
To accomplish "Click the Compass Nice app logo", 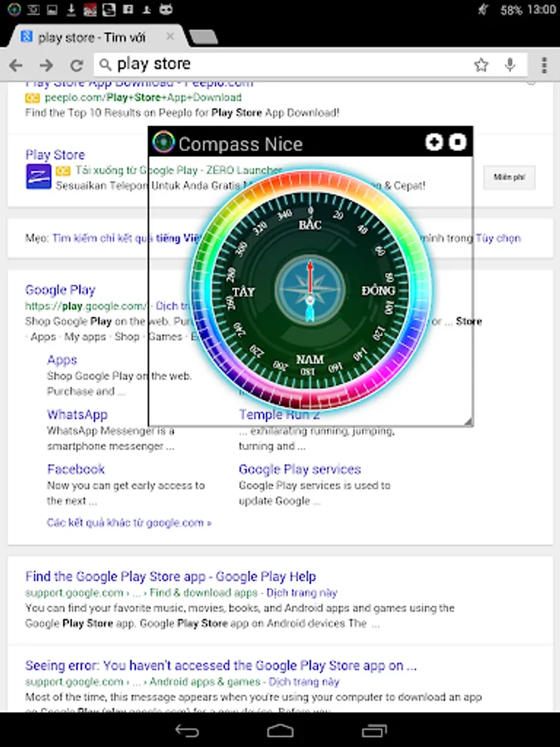I will coord(163,142).
